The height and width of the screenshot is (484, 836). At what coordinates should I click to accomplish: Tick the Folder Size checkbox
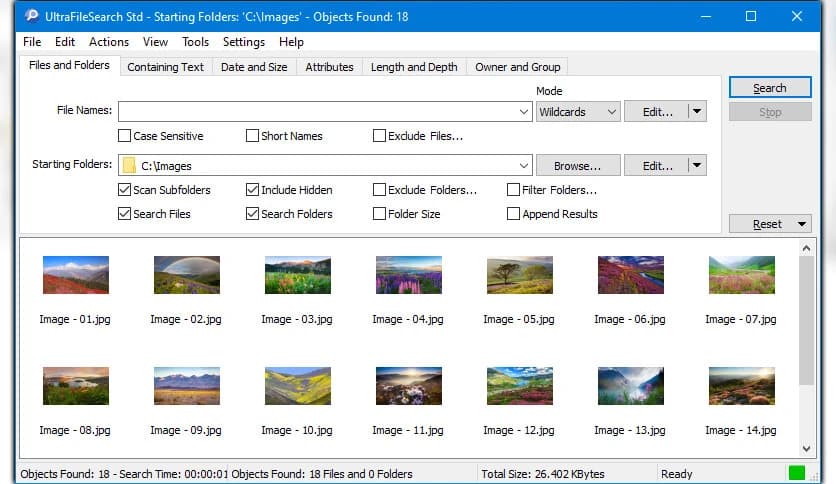379,214
